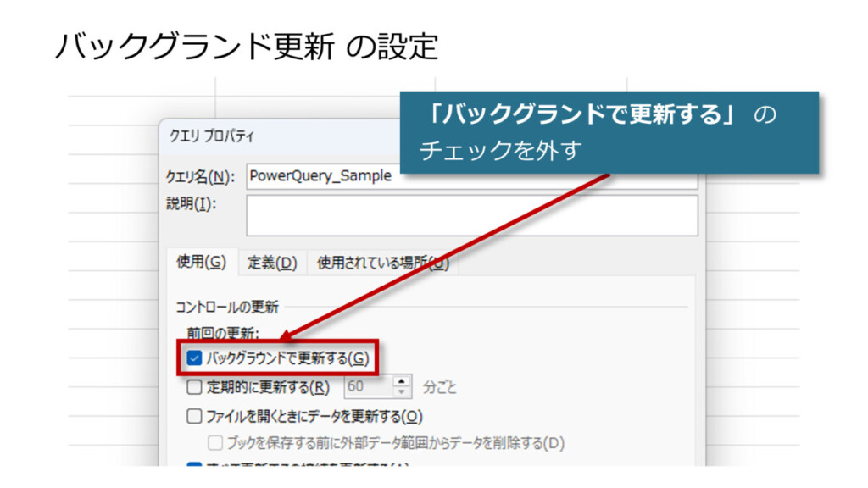Uncheck the バックグラウンドで更新する checkbox

click(194, 359)
